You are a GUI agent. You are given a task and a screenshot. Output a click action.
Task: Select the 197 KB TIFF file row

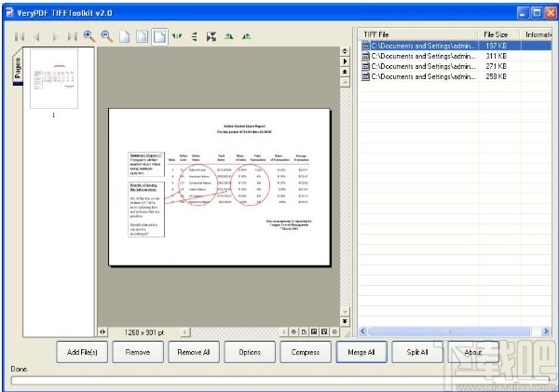pyautogui.click(x=456, y=46)
